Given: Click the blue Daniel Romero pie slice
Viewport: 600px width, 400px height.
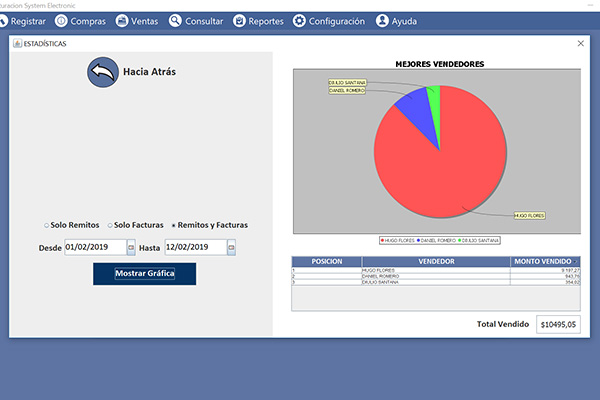Looking at the screenshot, I should [x=414, y=108].
